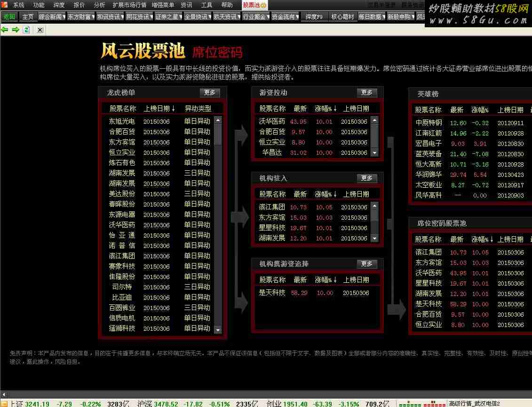Screen dimensions: 532x407
Task: Select 滨江集团 in the 机构驻入 list
Action: [x=272, y=207]
